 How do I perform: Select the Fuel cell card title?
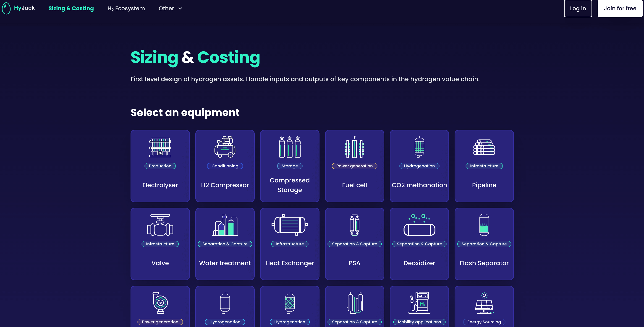(x=354, y=185)
